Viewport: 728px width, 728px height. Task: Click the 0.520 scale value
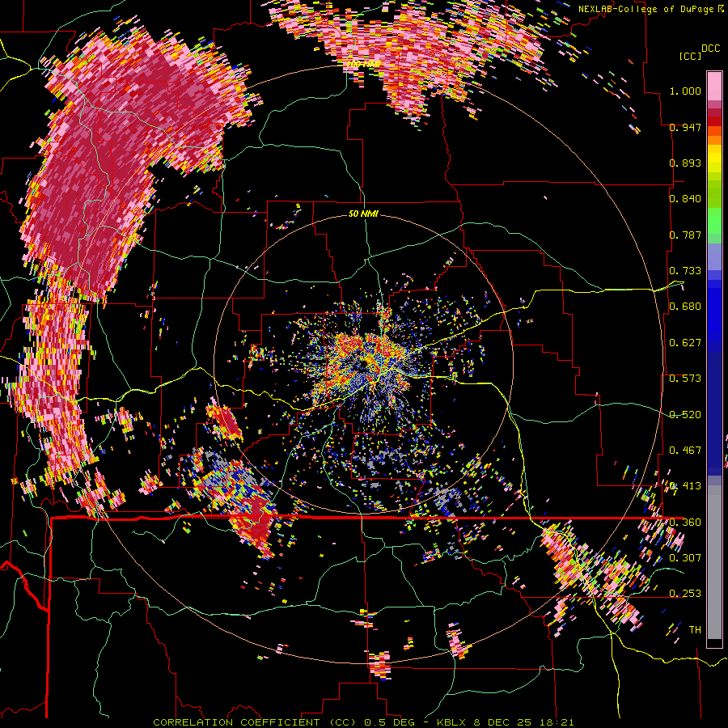point(685,414)
